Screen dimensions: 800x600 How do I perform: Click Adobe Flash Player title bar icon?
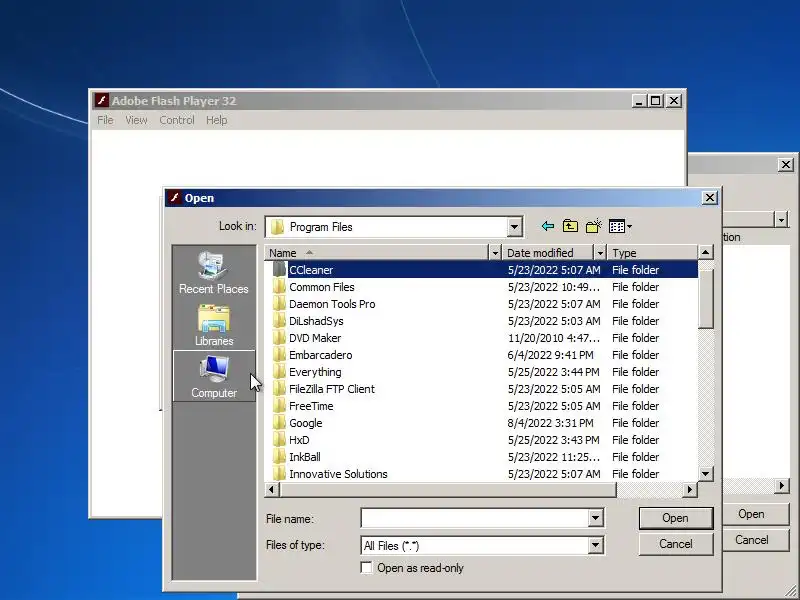[102, 101]
